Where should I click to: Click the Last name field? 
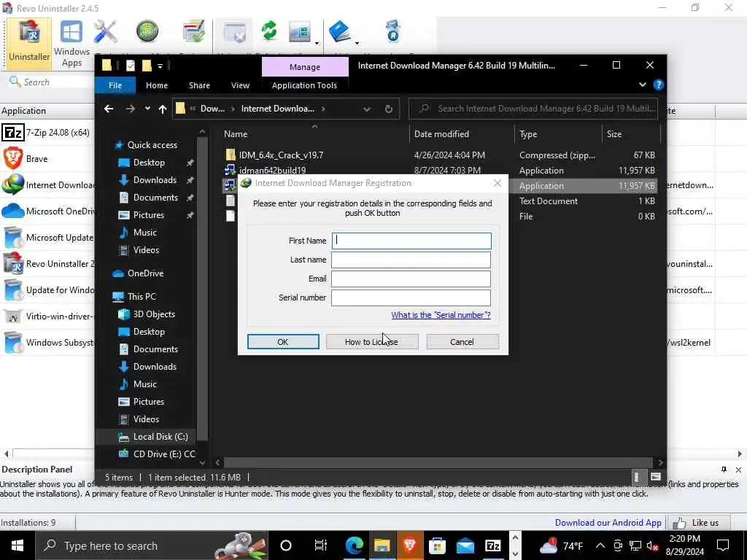[x=411, y=260]
